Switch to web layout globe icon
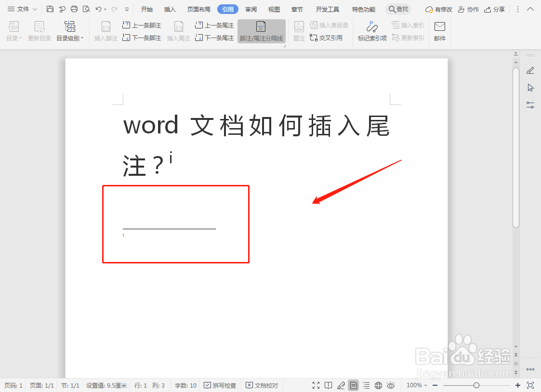 (x=379, y=385)
